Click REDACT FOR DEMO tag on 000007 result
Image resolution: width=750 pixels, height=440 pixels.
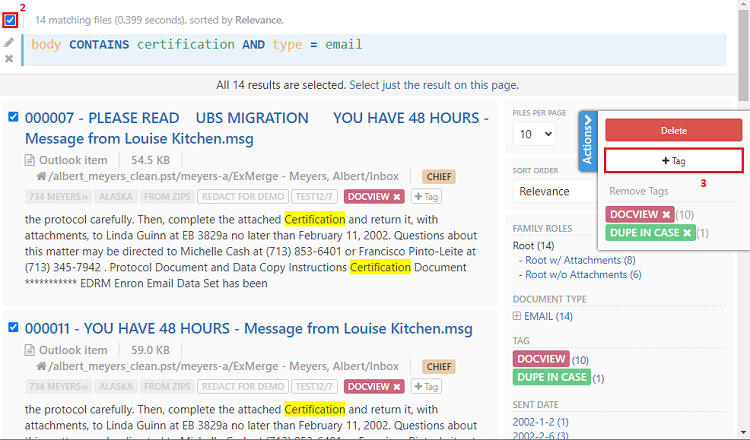[x=243, y=197]
